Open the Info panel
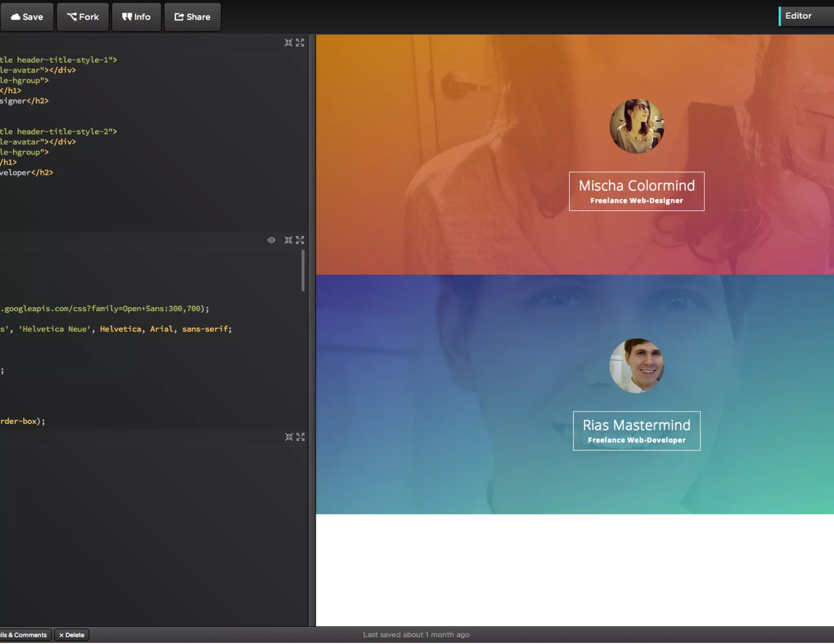 (136, 17)
